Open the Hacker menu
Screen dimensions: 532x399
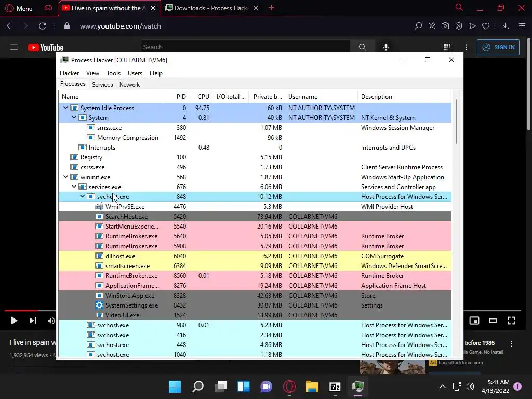pyautogui.click(x=69, y=73)
